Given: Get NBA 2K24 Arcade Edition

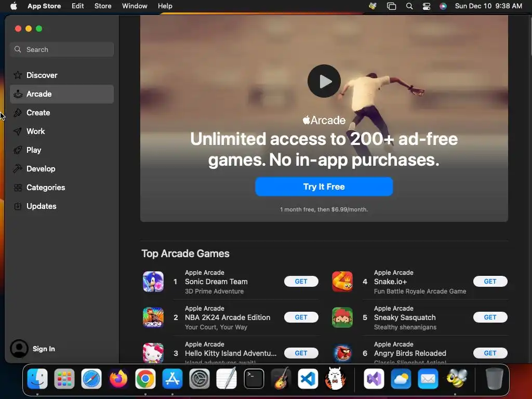Looking at the screenshot, I should point(301,317).
